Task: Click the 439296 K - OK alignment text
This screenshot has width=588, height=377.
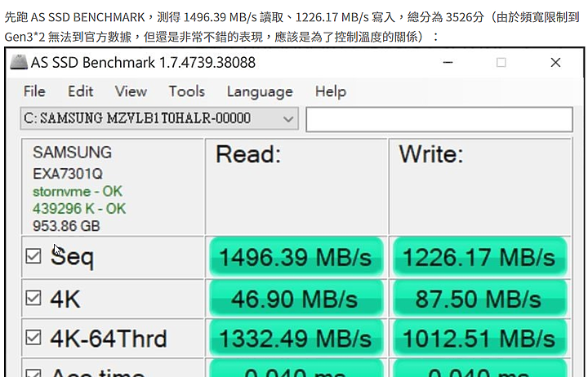Action: pyautogui.click(x=79, y=209)
